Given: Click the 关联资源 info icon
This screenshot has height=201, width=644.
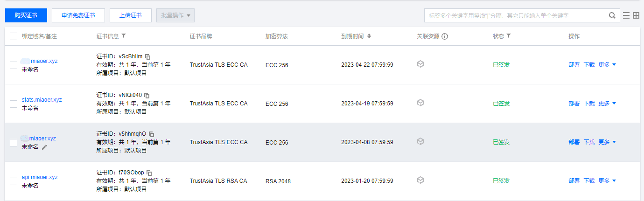Looking at the screenshot, I should [445, 36].
